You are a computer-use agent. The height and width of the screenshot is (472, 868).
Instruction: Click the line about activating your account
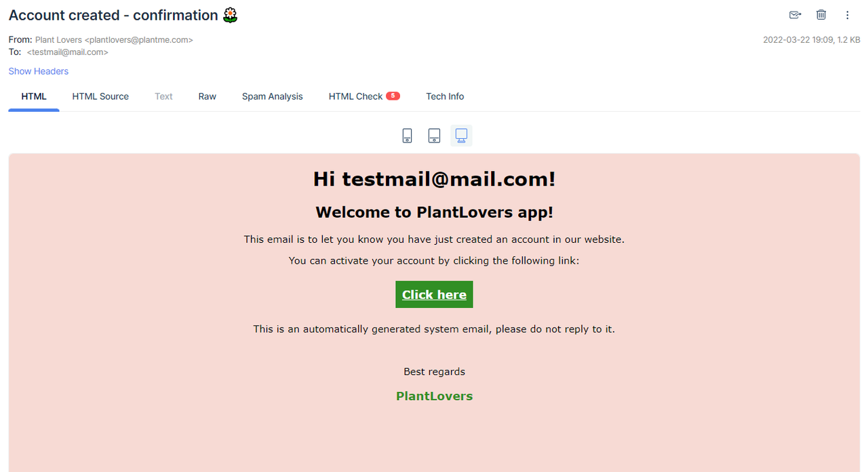point(434,260)
